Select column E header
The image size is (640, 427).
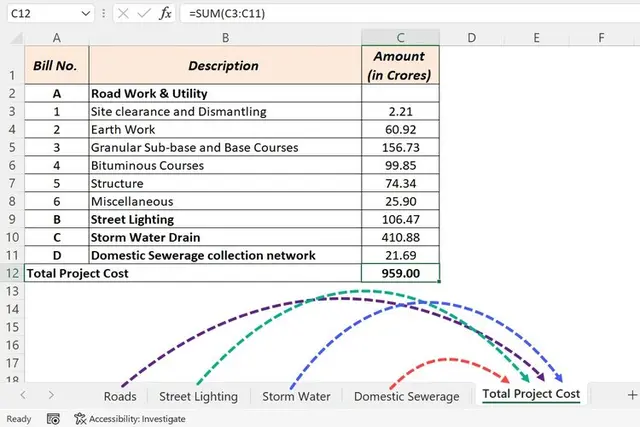click(536, 38)
